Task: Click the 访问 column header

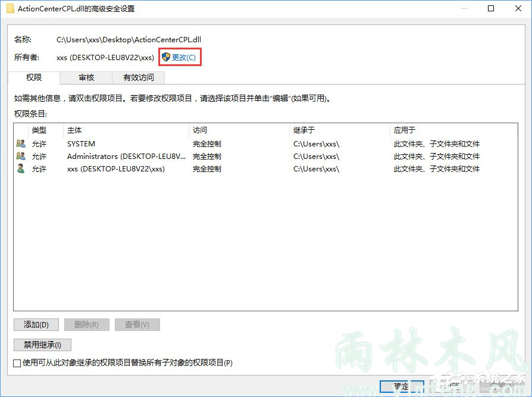Action: [239, 130]
